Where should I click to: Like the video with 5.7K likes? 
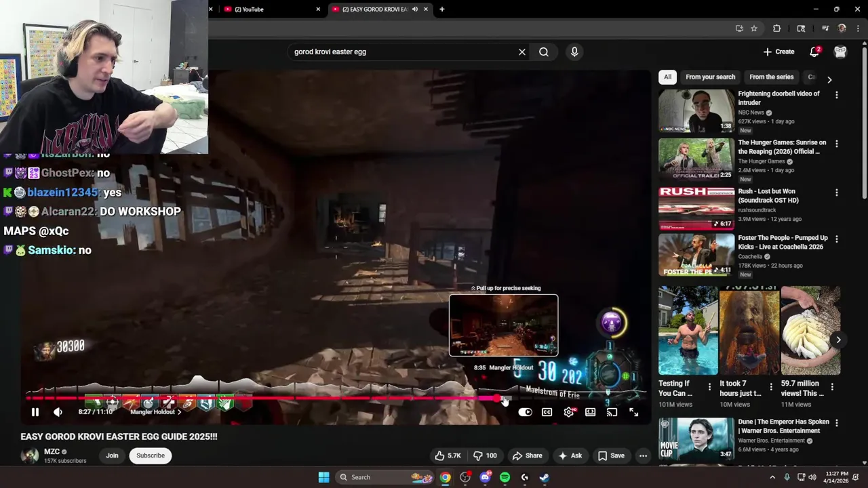[x=448, y=455]
